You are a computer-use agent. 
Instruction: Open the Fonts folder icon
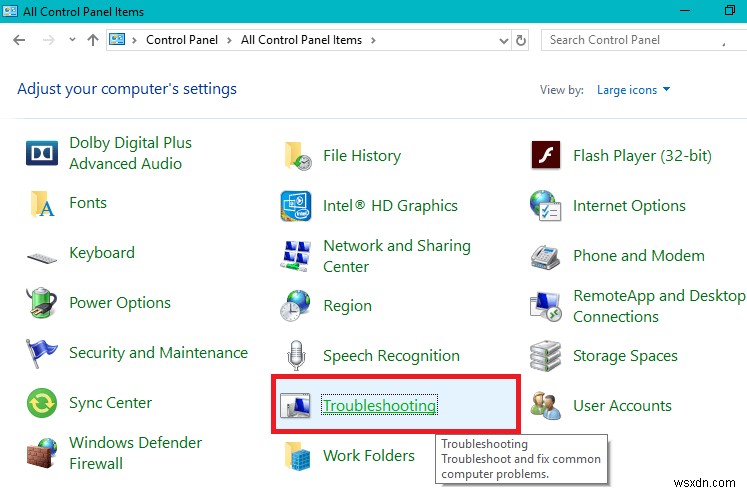coord(42,203)
